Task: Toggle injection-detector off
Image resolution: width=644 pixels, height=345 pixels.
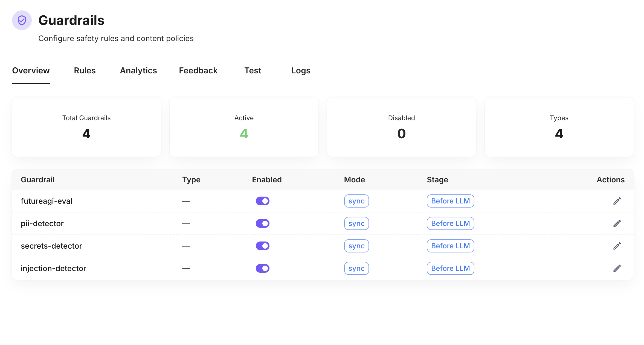Action: 262,268
